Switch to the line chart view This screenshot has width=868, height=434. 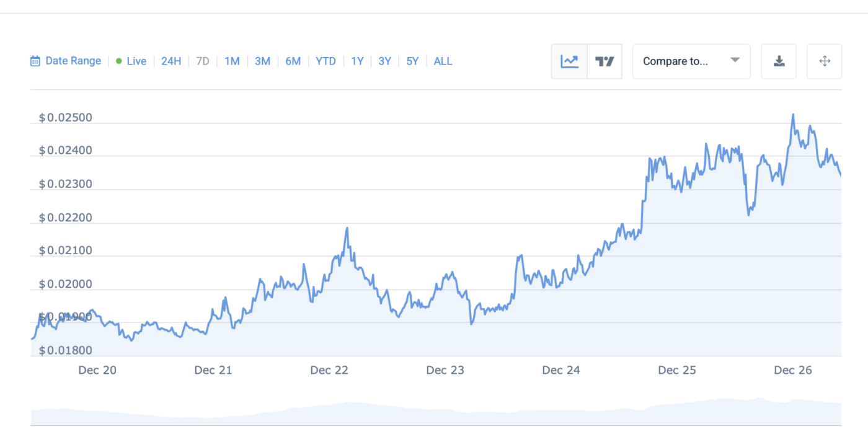click(x=569, y=61)
